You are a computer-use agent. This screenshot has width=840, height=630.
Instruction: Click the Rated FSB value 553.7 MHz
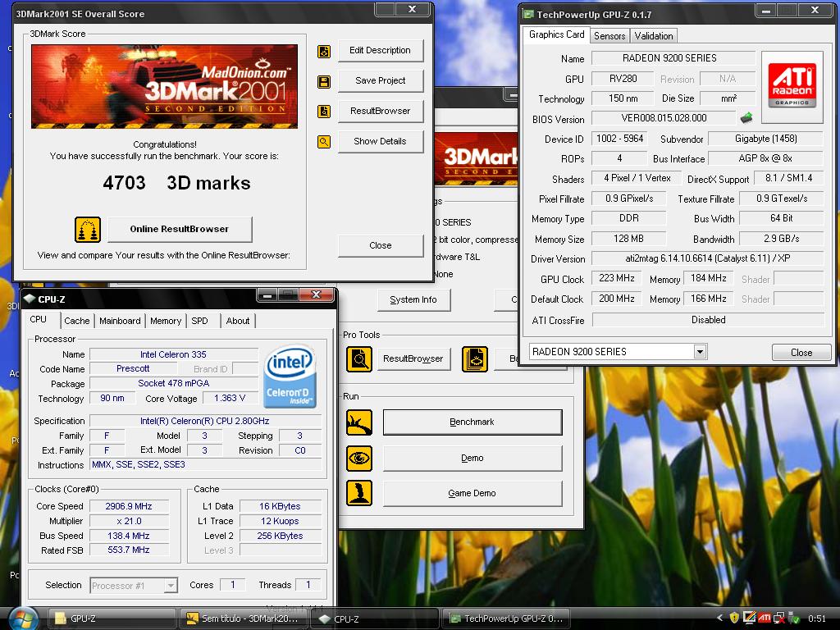coord(129,550)
